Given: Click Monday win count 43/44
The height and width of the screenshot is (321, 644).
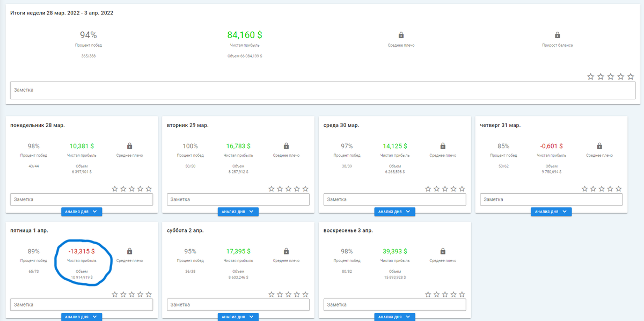Looking at the screenshot, I should tap(34, 166).
